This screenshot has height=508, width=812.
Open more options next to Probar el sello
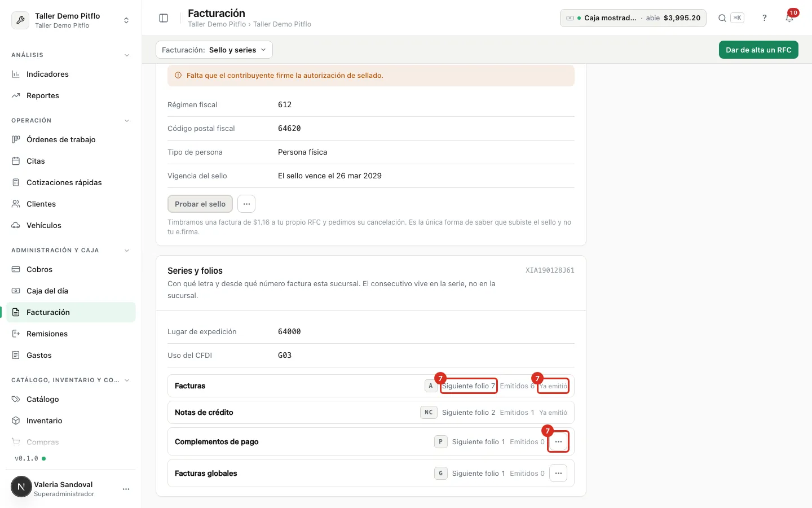246,204
